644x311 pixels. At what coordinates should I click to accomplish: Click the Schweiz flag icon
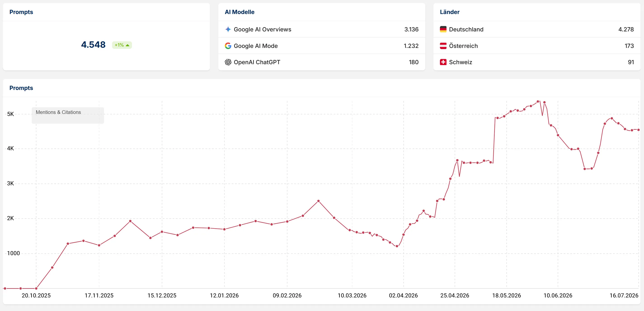(x=443, y=62)
